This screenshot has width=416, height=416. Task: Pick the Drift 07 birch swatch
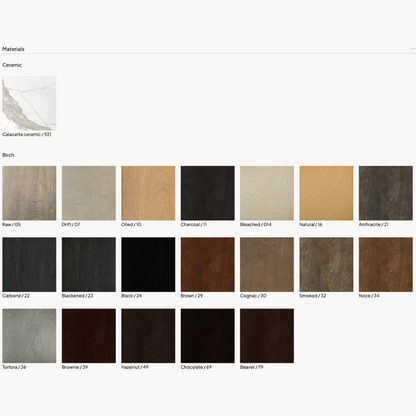pos(89,193)
